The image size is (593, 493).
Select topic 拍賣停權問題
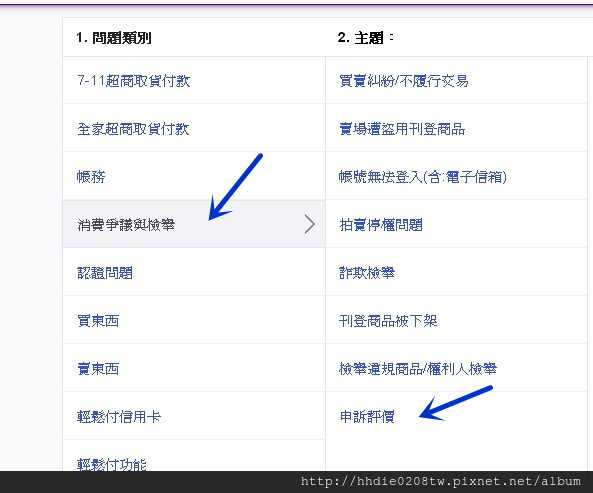pyautogui.click(x=380, y=225)
